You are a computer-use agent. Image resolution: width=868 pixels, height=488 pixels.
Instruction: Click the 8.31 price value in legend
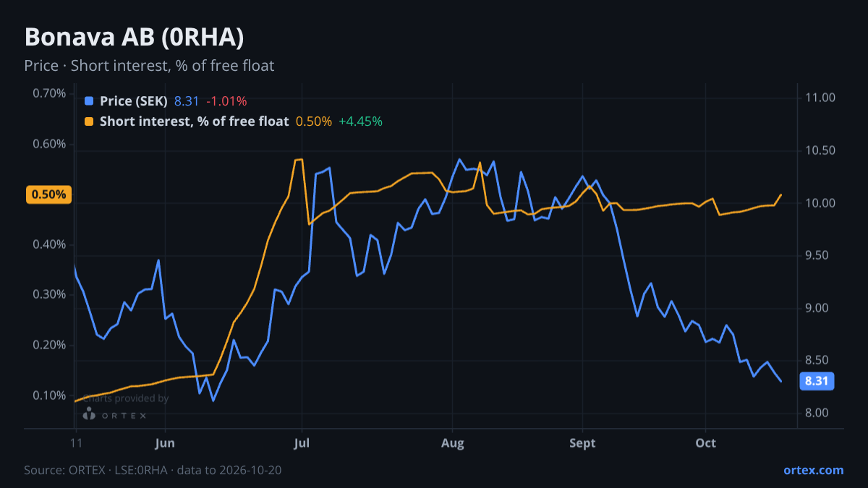[x=187, y=101]
